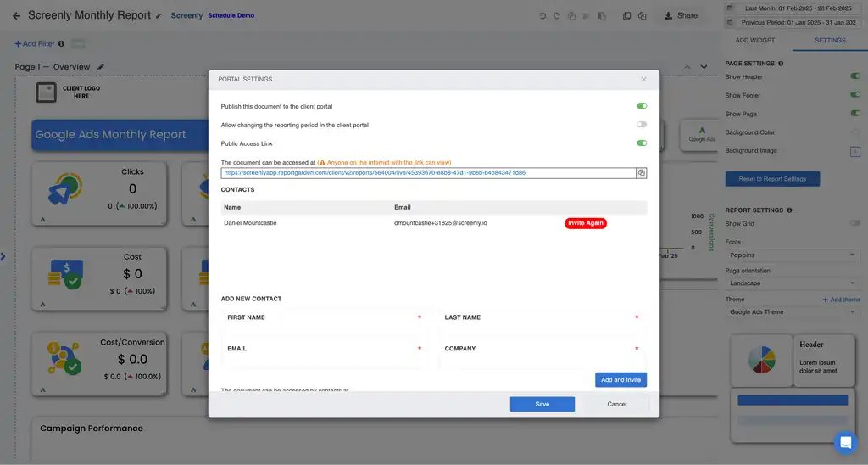Edit the Screenly Monthly Report title
Viewport: 868px width, 465px height.
point(159,16)
